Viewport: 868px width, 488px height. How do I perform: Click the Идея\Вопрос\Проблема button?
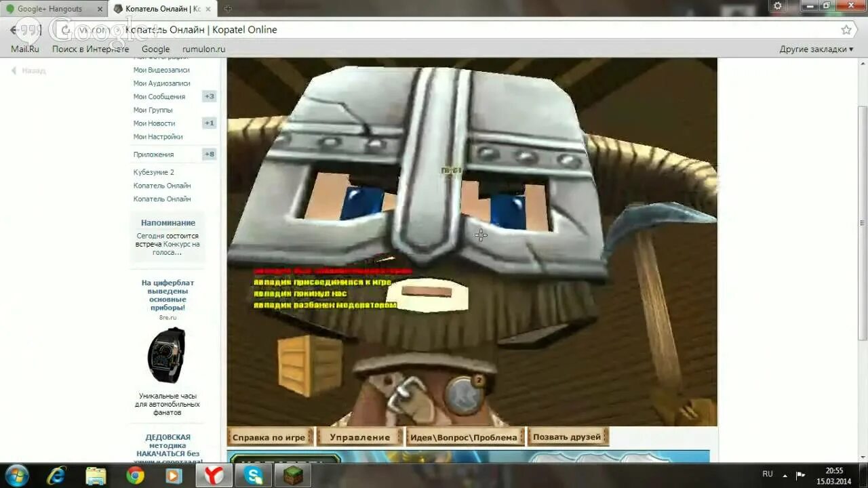[x=465, y=437]
